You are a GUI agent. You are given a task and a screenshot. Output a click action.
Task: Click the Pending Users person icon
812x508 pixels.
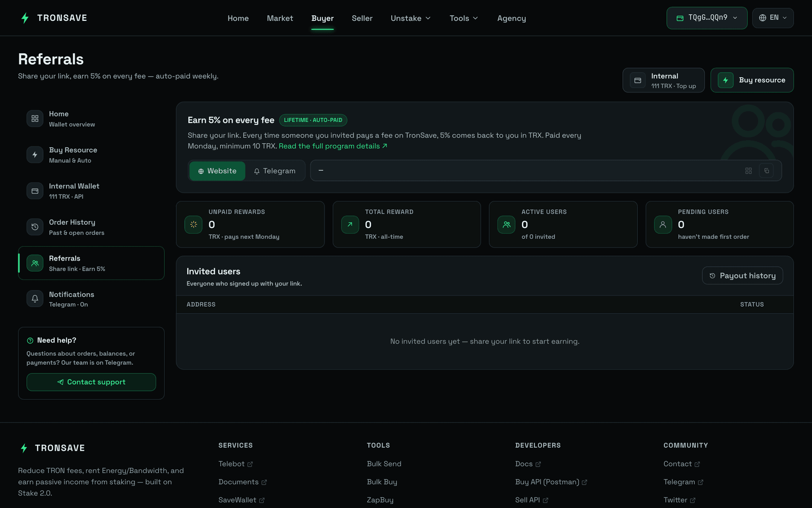tap(663, 225)
